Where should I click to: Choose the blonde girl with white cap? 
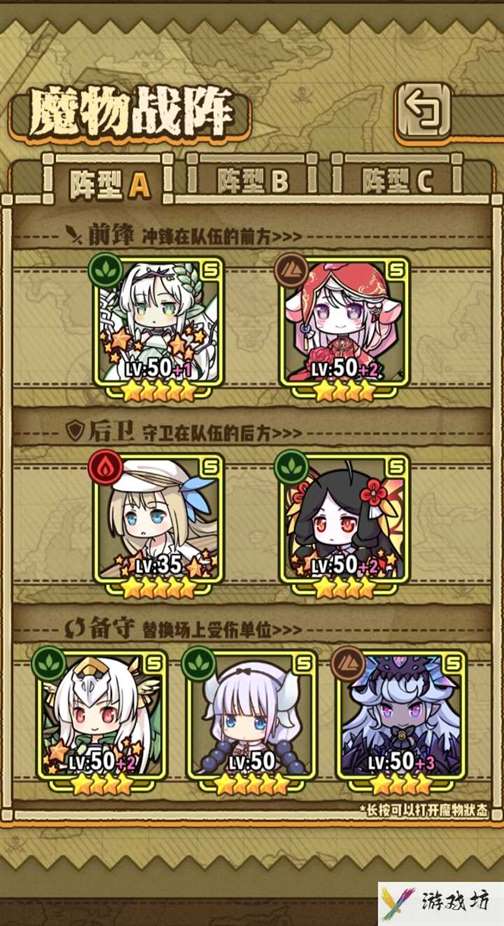tap(159, 526)
